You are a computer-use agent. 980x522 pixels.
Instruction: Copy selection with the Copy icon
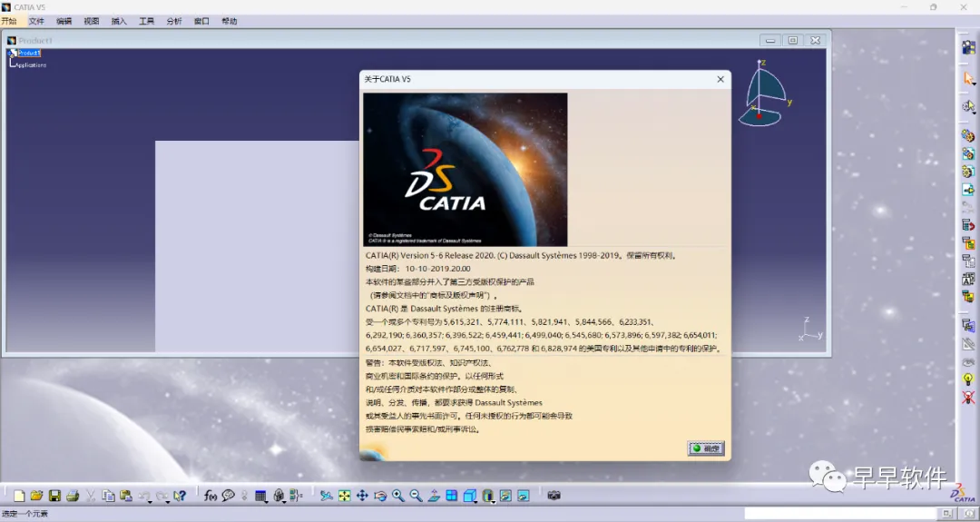(108, 496)
